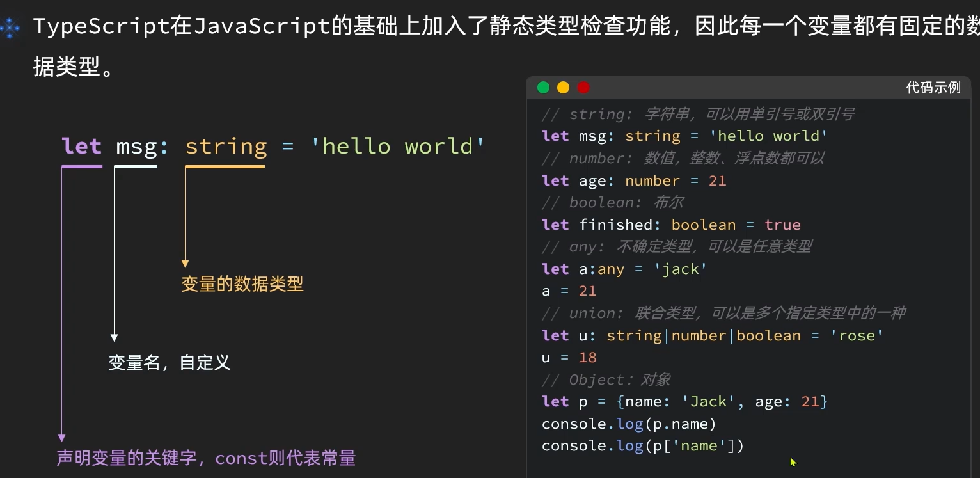Click the large green 'hello world' string
The image size is (980, 478).
pos(397,146)
